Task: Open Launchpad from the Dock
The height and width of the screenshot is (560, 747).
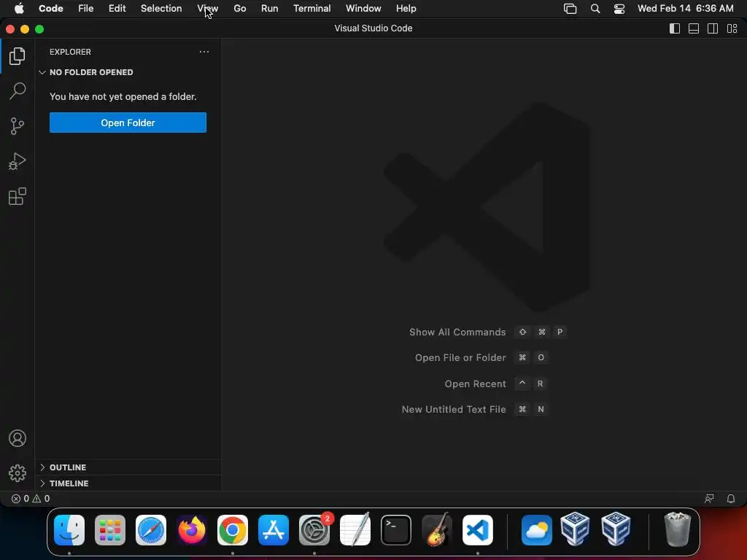Action: pyautogui.click(x=110, y=530)
